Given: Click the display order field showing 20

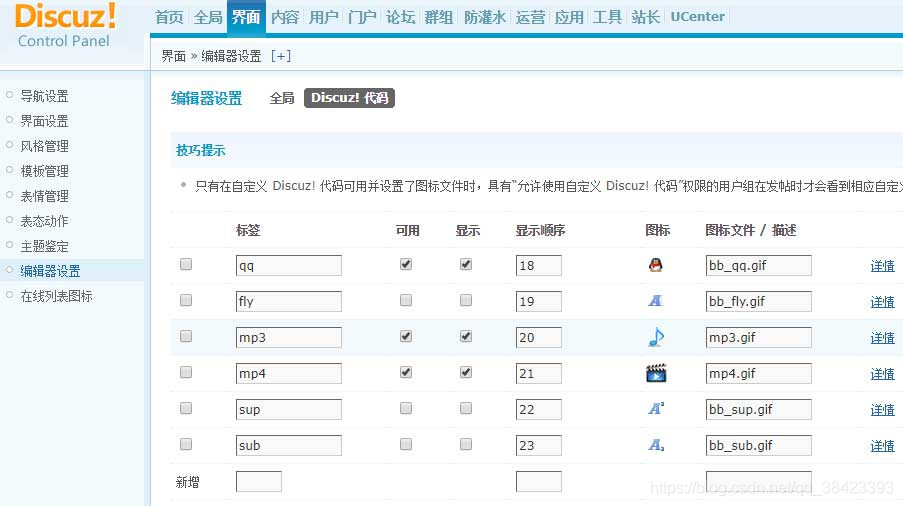Looking at the screenshot, I should point(538,338).
